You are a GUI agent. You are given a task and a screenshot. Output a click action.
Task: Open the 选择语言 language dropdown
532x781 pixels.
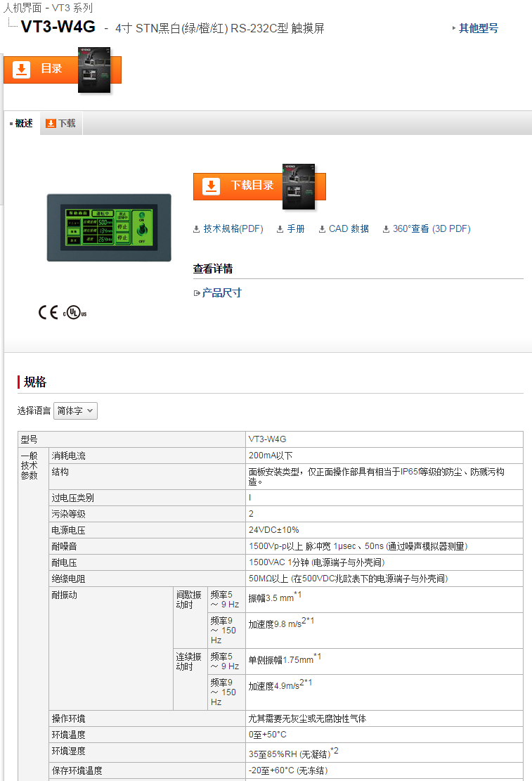pos(75,411)
